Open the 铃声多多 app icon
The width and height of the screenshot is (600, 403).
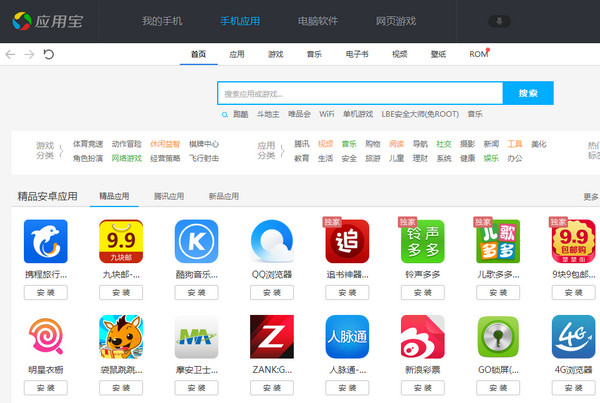pyautogui.click(x=422, y=241)
